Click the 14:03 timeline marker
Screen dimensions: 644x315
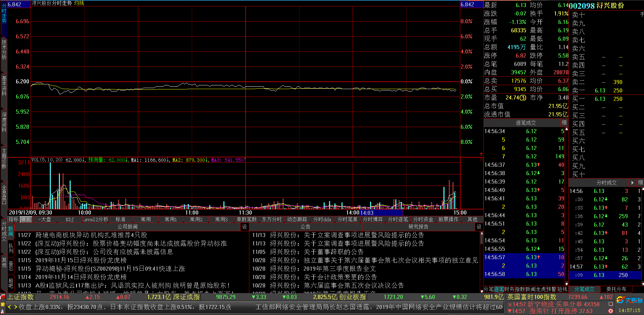pos(367,213)
